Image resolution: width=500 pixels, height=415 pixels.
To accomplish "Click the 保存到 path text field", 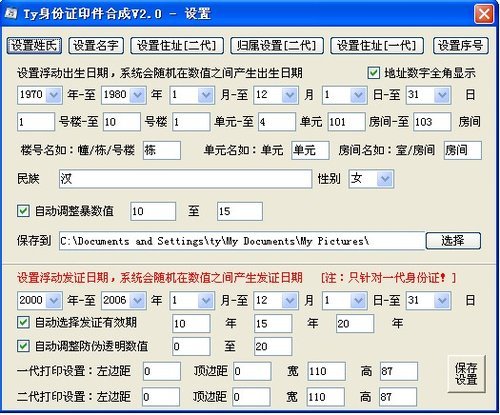I will point(242,240).
